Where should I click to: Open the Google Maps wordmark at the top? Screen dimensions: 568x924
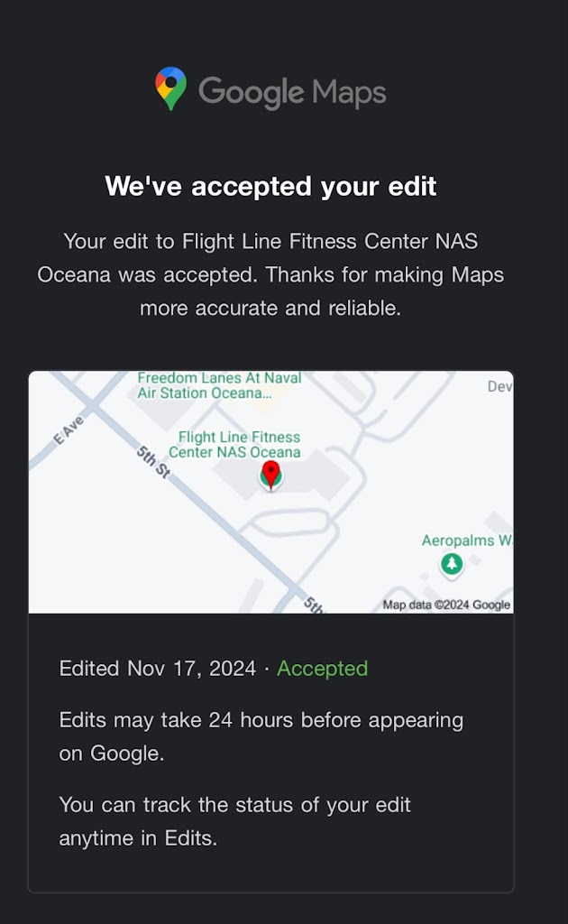point(292,91)
